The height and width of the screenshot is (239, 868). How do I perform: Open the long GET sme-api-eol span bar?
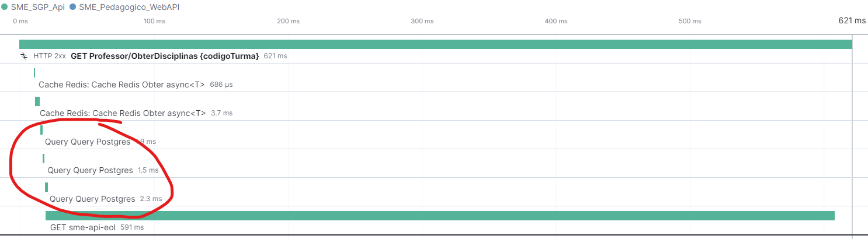click(x=440, y=216)
